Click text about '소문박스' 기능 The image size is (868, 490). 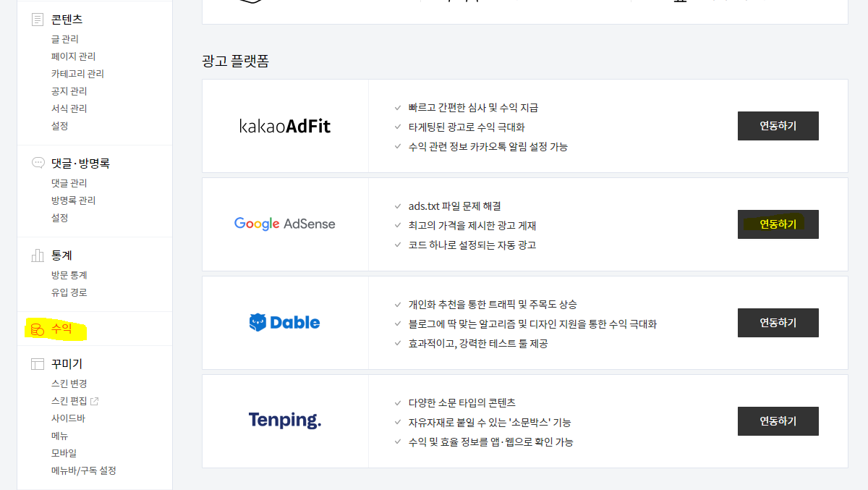pos(489,423)
